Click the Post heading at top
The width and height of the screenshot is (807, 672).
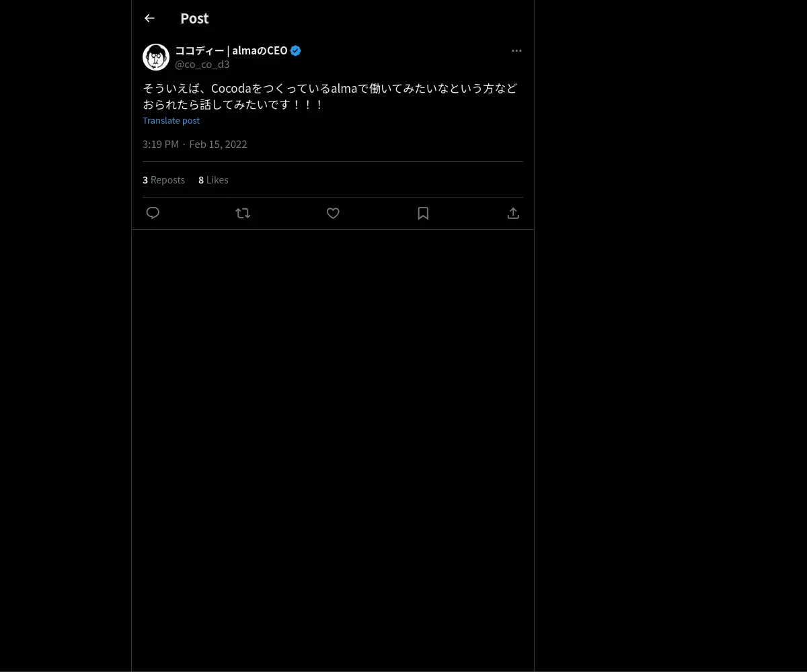click(x=194, y=18)
